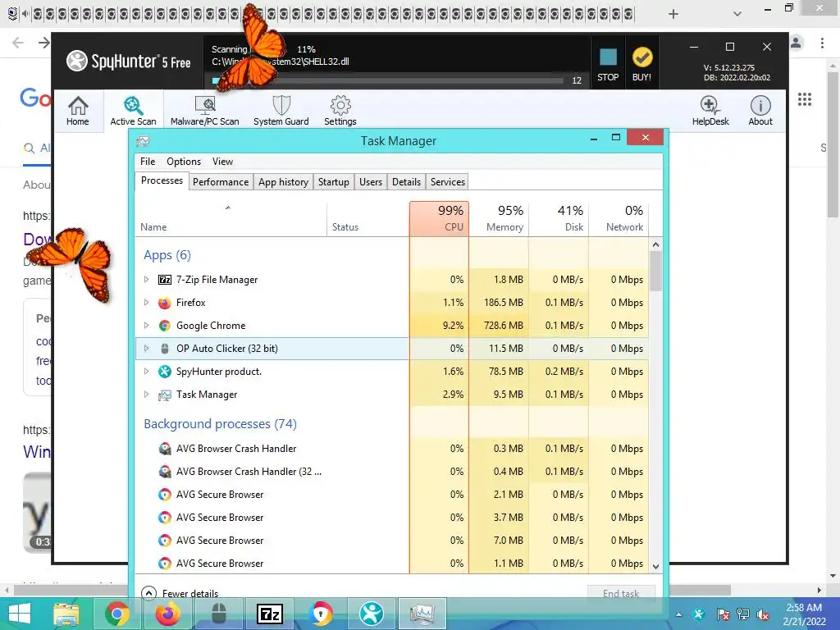Click Background processes (74) heading
The width and height of the screenshot is (840, 630).
[220, 424]
